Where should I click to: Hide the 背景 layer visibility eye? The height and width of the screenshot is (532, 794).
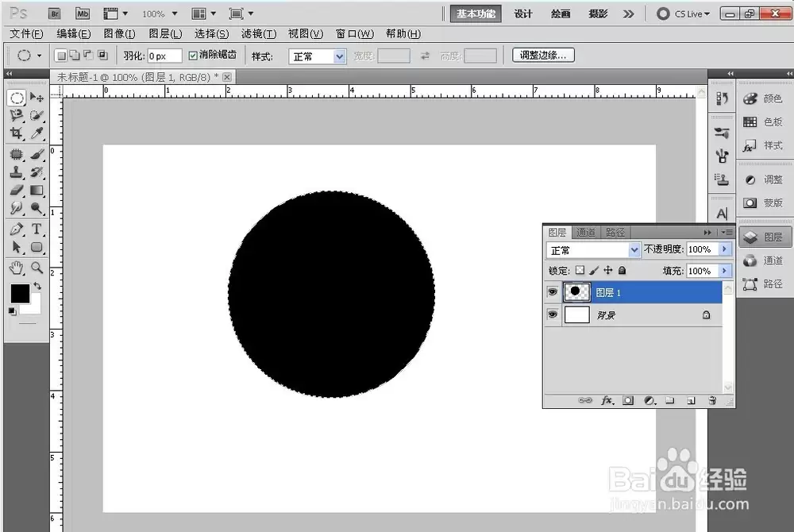[x=553, y=314]
